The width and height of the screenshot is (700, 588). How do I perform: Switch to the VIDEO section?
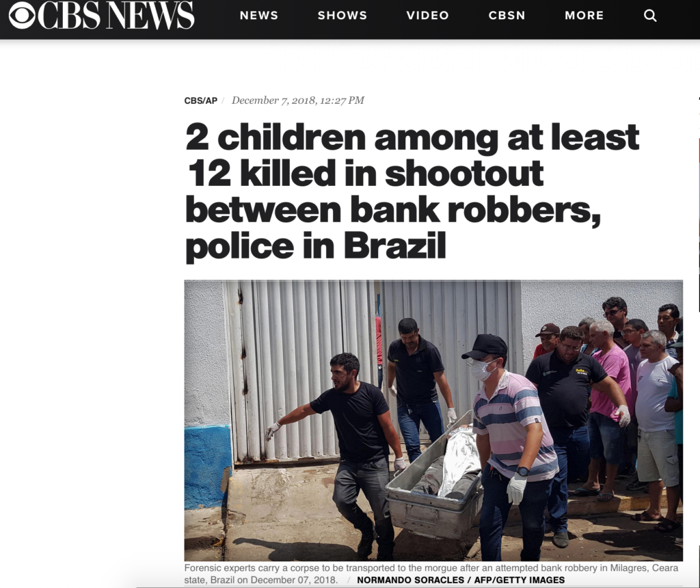(x=428, y=15)
